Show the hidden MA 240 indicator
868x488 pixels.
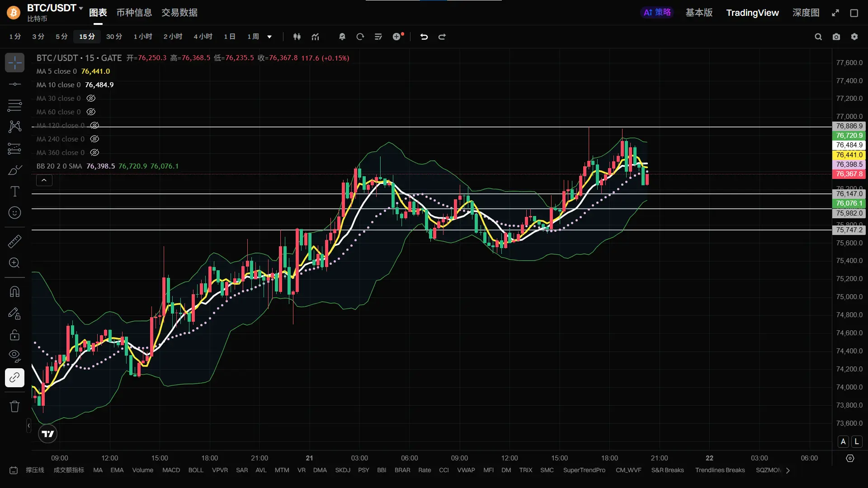94,139
